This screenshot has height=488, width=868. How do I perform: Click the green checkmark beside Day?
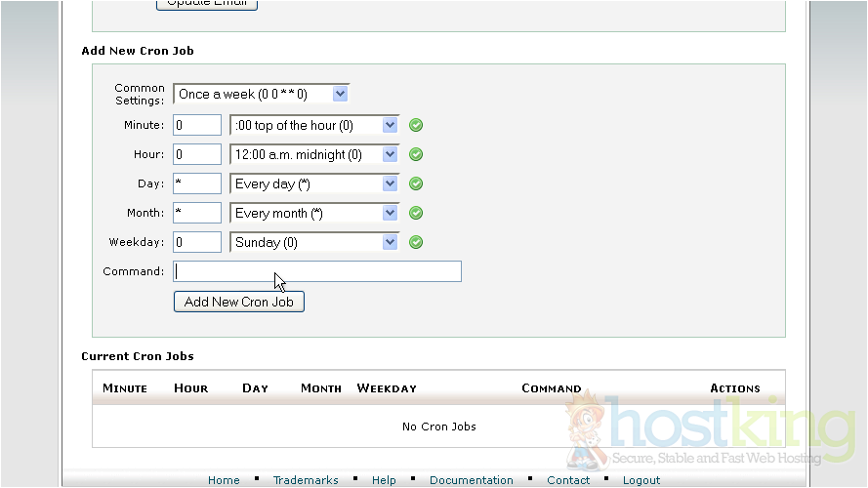(416, 183)
